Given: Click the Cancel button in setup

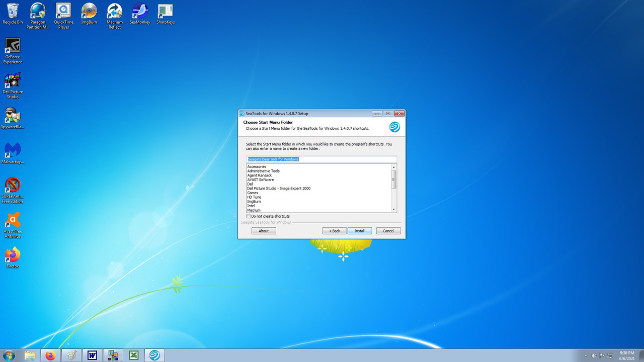Looking at the screenshot, I should click(x=388, y=231).
